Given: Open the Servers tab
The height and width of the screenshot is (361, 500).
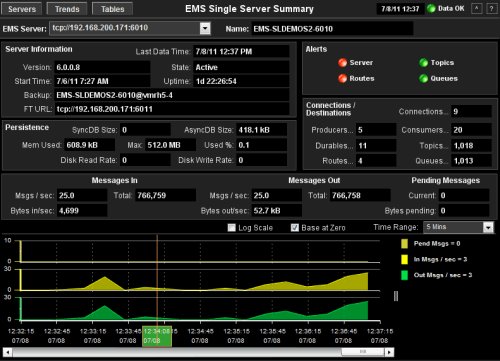Looking at the screenshot, I should (22, 9).
